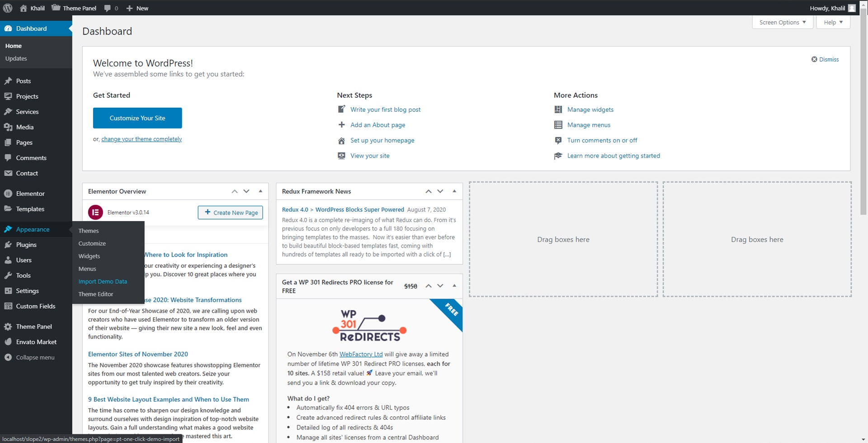Screen dimensions: 868x443
Task: Dismiss the Welcome panel
Action: click(x=825, y=59)
